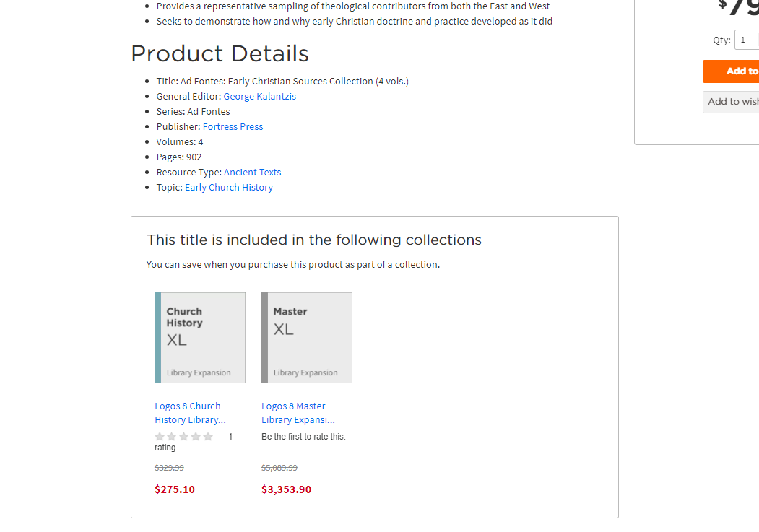
Task: Open Logos 8 Church History Library title link
Action: click(x=189, y=413)
